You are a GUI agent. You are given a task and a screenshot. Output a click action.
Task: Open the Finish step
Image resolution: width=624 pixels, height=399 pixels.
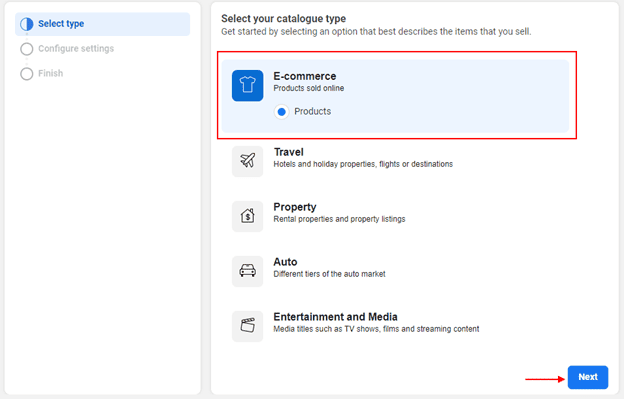pyautogui.click(x=51, y=73)
